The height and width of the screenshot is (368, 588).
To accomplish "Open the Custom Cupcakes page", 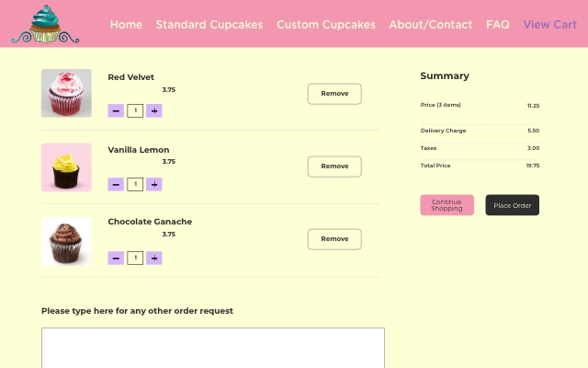I will point(326,25).
